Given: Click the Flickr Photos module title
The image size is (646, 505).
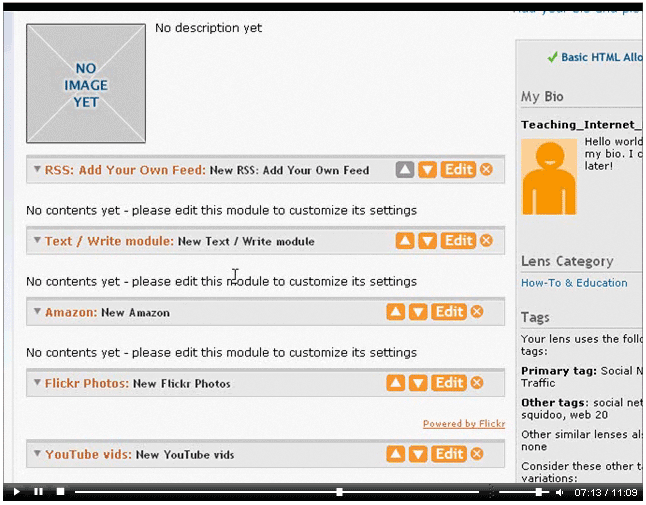Looking at the screenshot, I should coord(87,383).
